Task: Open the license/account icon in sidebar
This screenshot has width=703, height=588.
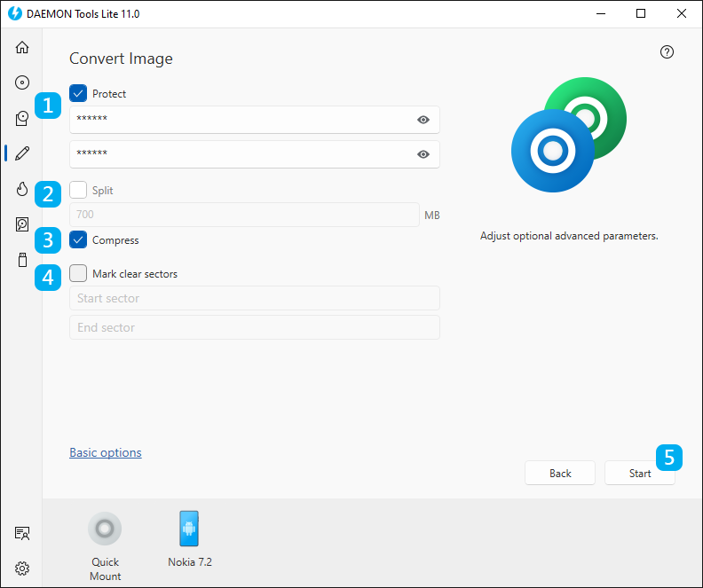Action: click(22, 533)
